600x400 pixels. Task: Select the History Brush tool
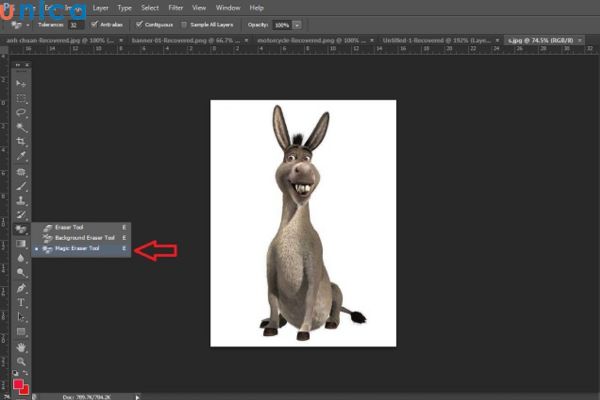point(21,215)
